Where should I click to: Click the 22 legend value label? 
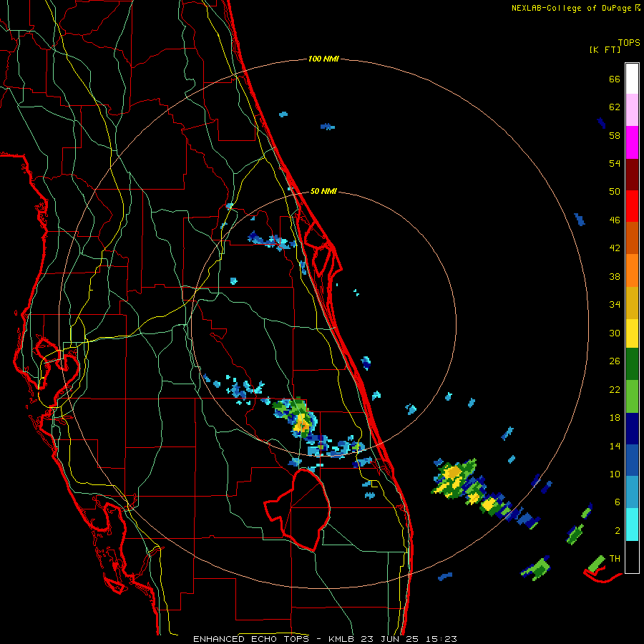(615, 389)
